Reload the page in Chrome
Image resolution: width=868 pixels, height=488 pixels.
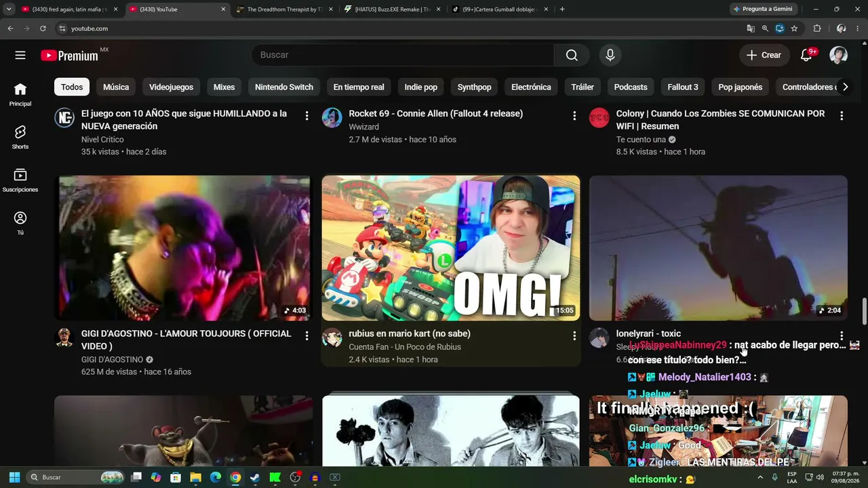43,28
